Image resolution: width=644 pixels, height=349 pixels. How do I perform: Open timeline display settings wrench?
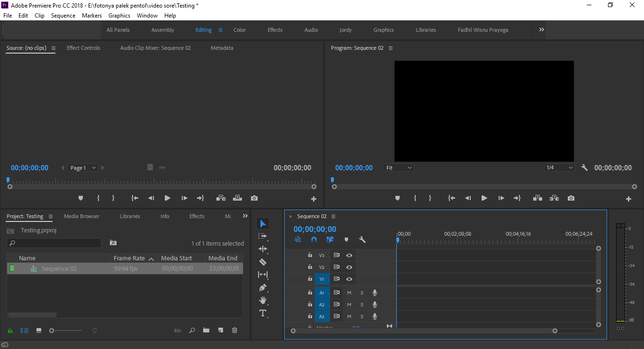click(x=362, y=240)
